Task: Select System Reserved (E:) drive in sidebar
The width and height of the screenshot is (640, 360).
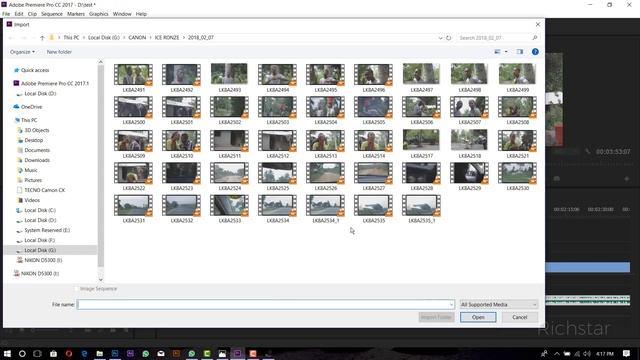Action: point(47,230)
